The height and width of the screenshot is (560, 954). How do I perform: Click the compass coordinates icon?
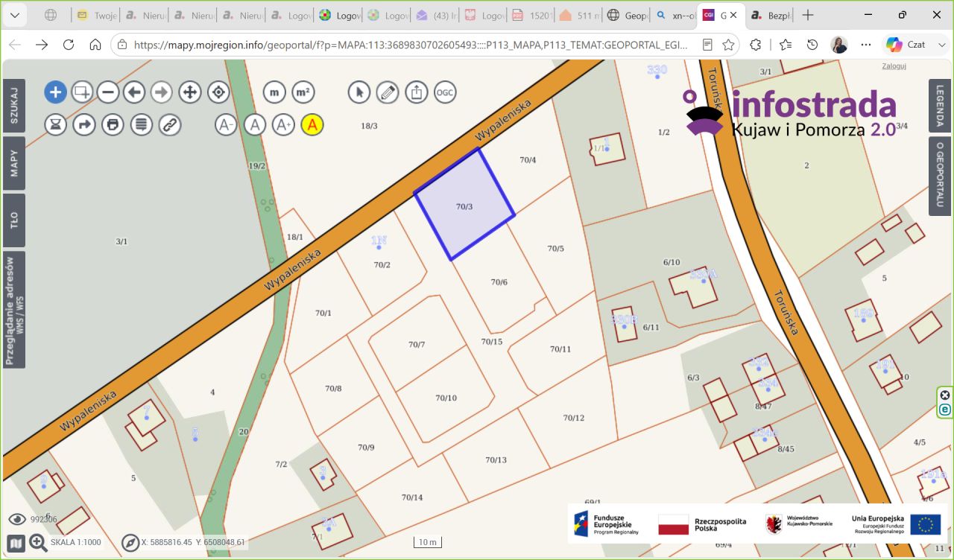130,543
